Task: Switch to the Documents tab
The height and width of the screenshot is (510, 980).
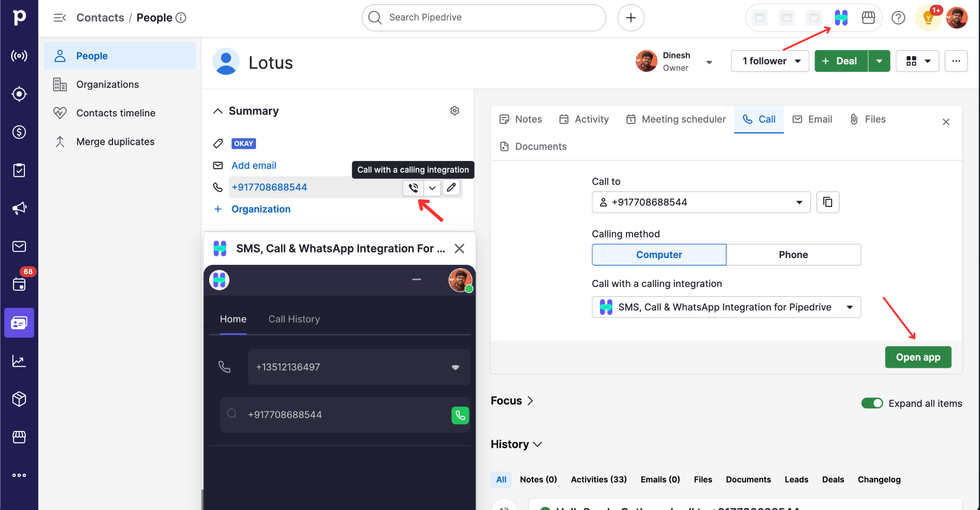Action: pos(533,147)
